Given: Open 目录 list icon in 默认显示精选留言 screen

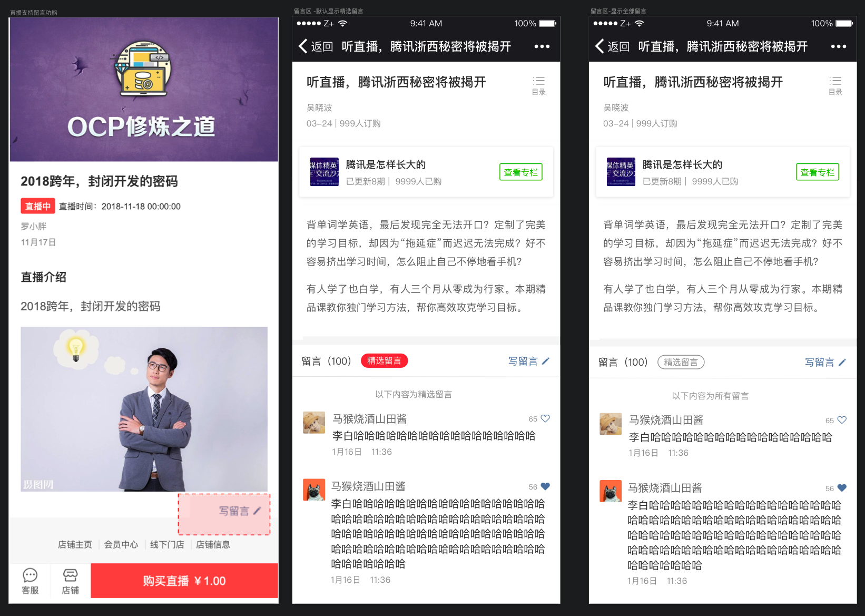Looking at the screenshot, I should click(538, 84).
